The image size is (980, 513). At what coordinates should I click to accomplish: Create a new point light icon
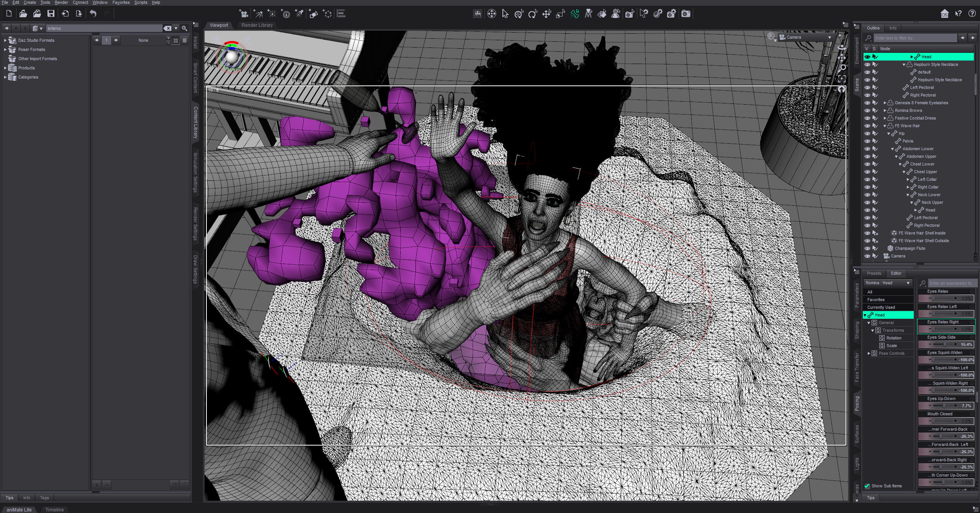click(x=272, y=14)
